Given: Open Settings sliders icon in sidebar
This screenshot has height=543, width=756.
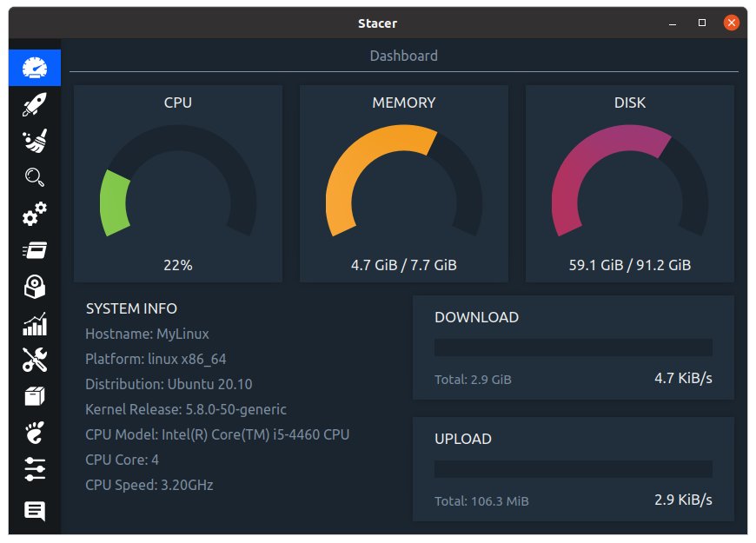Looking at the screenshot, I should 35,469.
